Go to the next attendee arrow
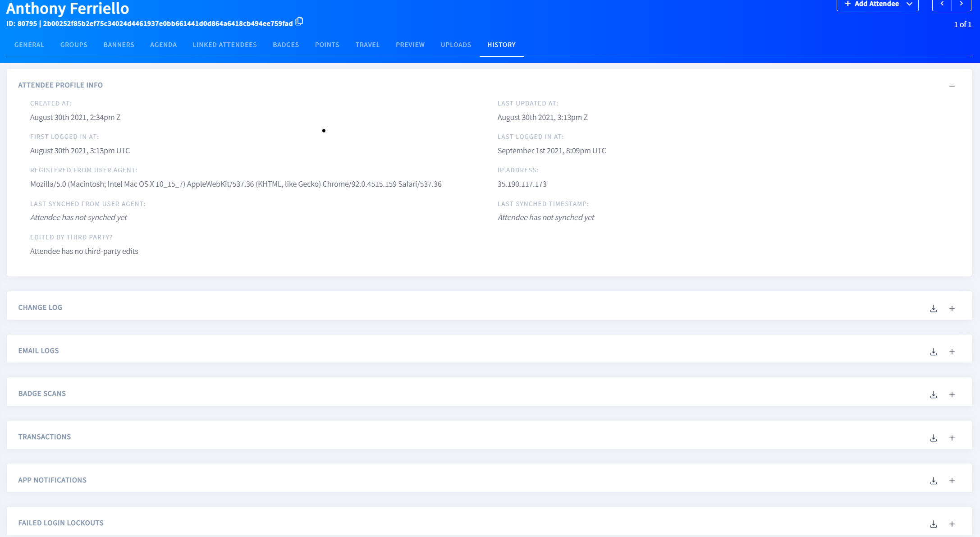The height and width of the screenshot is (537, 980). [x=962, y=4]
